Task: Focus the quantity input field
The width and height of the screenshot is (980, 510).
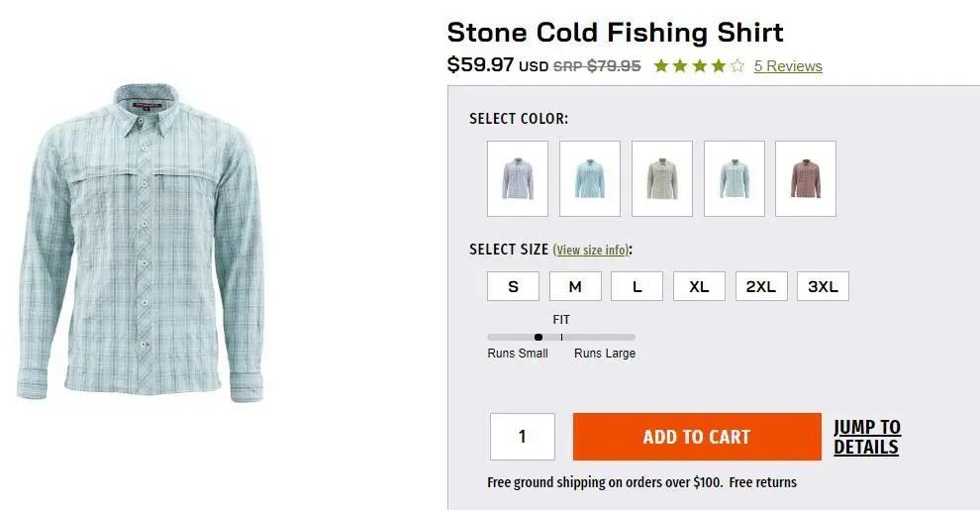Action: (x=523, y=437)
